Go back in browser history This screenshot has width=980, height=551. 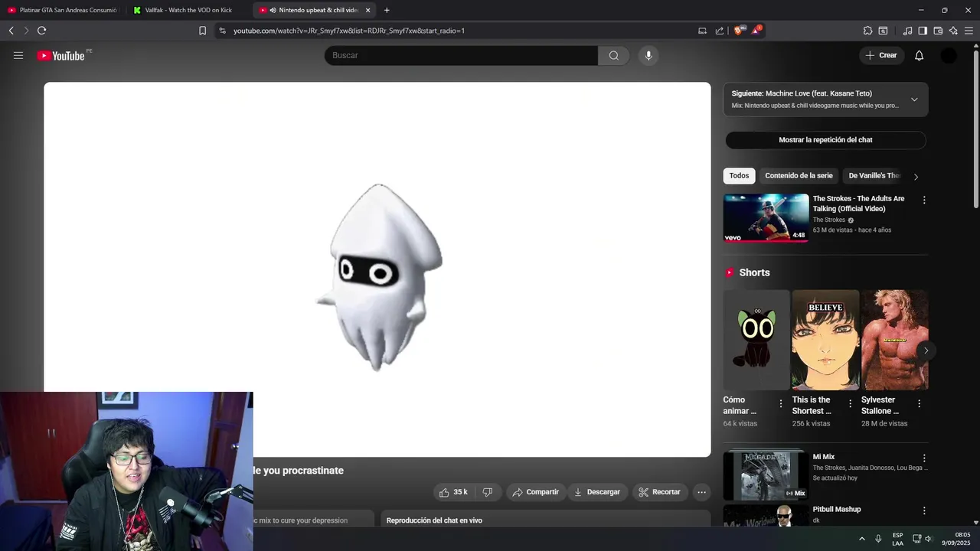(11, 31)
